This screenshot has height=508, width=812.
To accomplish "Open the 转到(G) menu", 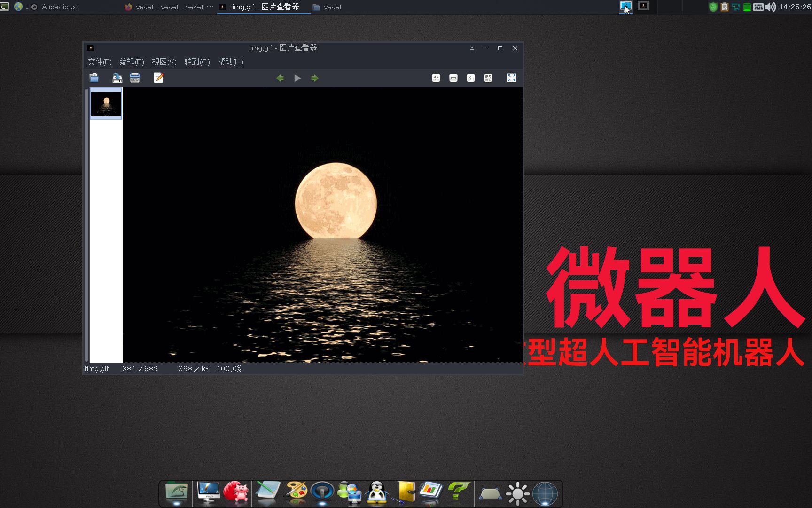I will coord(197,62).
